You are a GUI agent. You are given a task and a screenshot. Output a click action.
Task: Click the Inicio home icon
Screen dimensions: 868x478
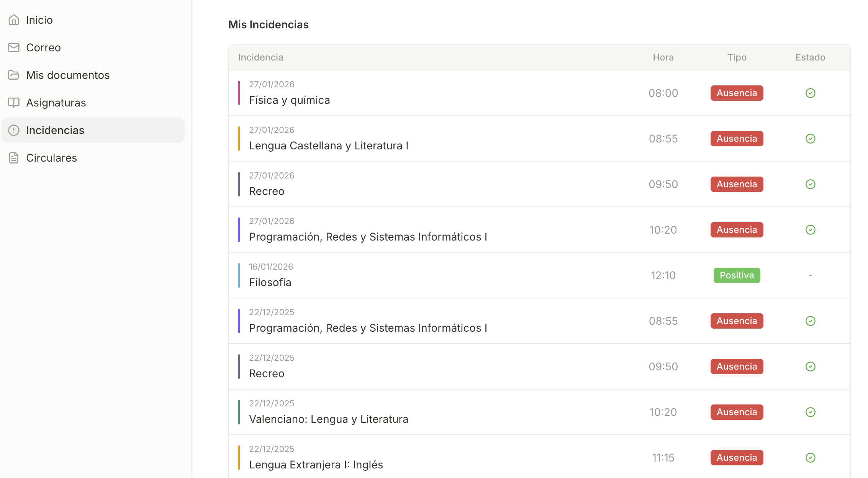pos(14,20)
